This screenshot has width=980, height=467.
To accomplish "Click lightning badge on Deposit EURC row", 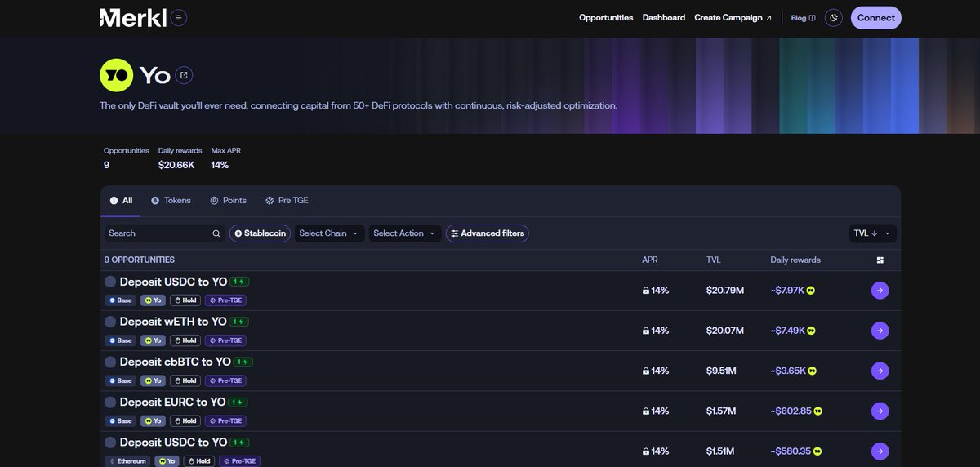I will coord(238,402).
